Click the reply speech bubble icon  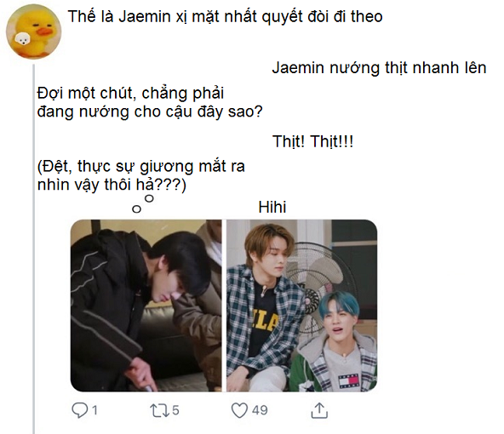(x=79, y=410)
